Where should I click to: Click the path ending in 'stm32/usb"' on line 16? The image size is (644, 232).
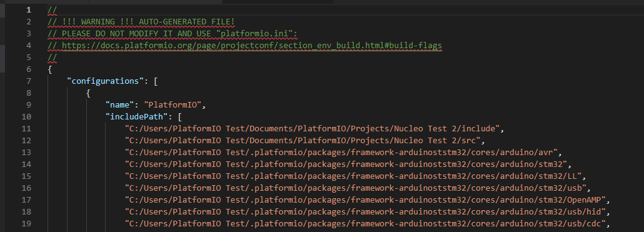click(355, 188)
